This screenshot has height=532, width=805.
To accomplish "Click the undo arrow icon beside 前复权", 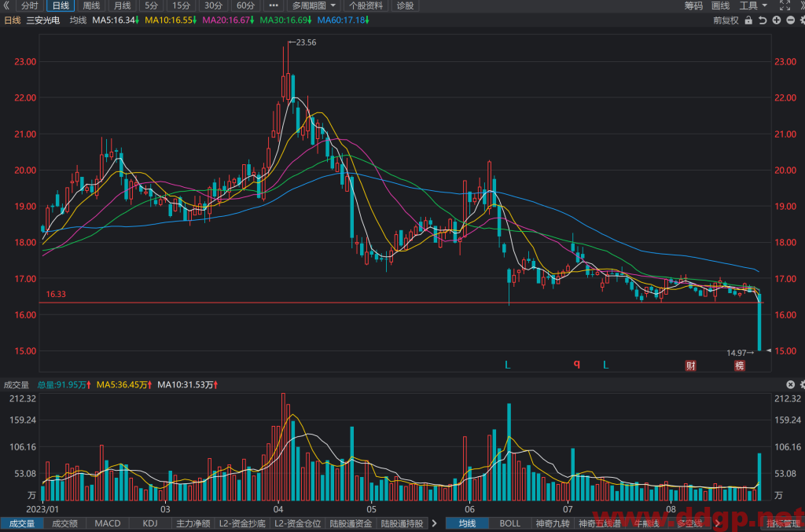I will click(x=763, y=20).
